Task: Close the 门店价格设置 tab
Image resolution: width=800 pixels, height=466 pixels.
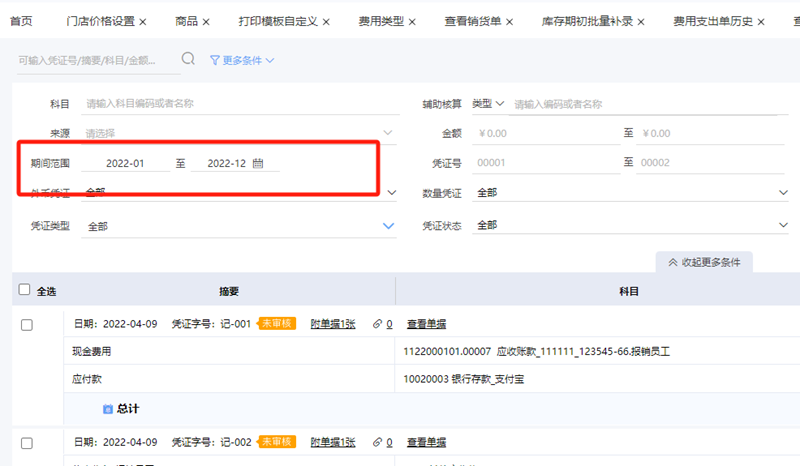Action: pyautogui.click(x=142, y=21)
